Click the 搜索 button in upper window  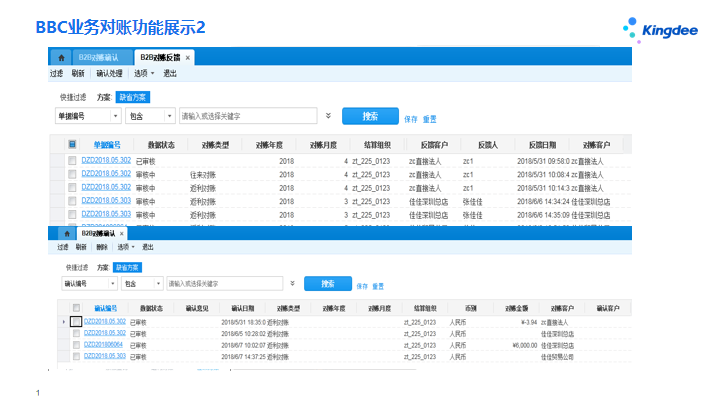(370, 116)
